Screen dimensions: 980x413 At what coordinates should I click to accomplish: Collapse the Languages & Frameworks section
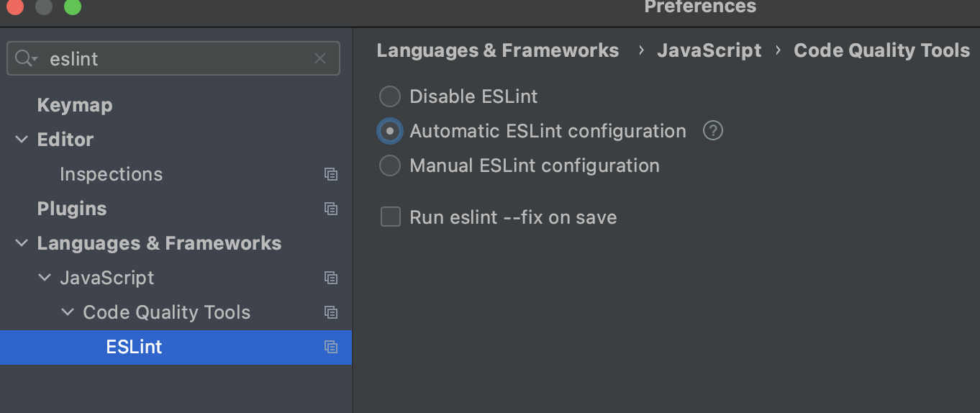pos(22,243)
